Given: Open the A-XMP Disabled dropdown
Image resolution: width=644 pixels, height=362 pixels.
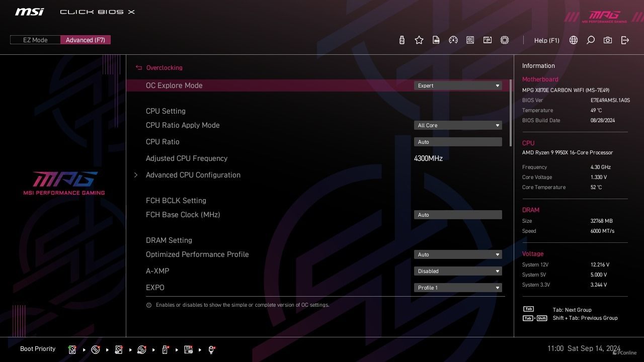Looking at the screenshot, I should [458, 271].
